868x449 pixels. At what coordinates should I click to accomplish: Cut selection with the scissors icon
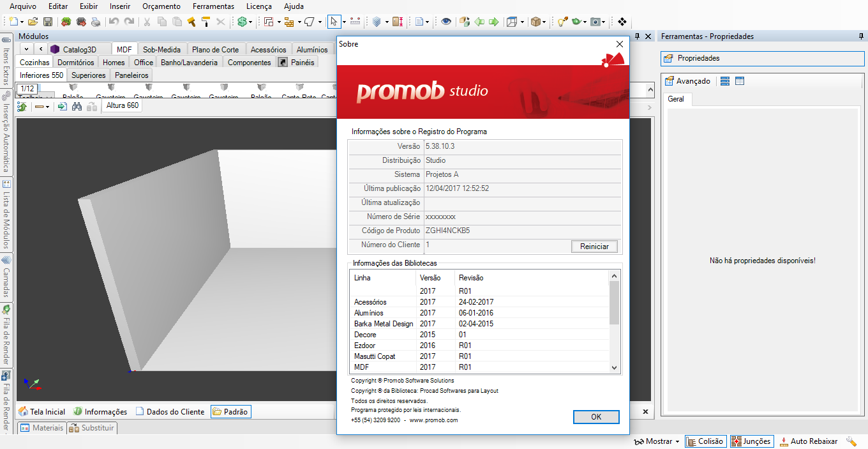147,22
